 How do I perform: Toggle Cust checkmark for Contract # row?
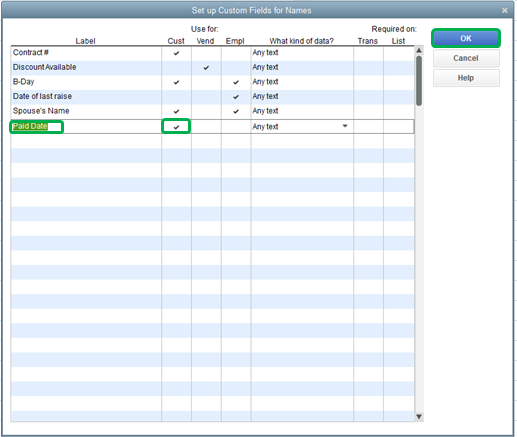[x=176, y=53]
